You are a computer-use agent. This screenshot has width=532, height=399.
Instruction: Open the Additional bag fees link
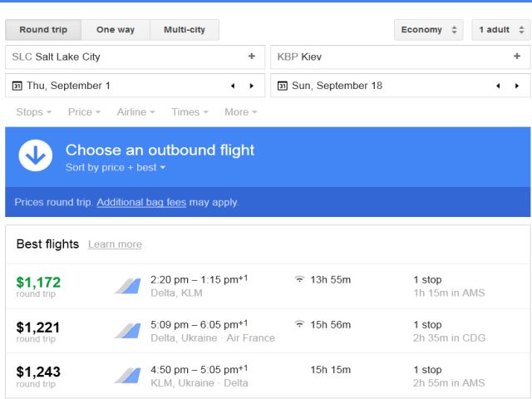pos(141,202)
